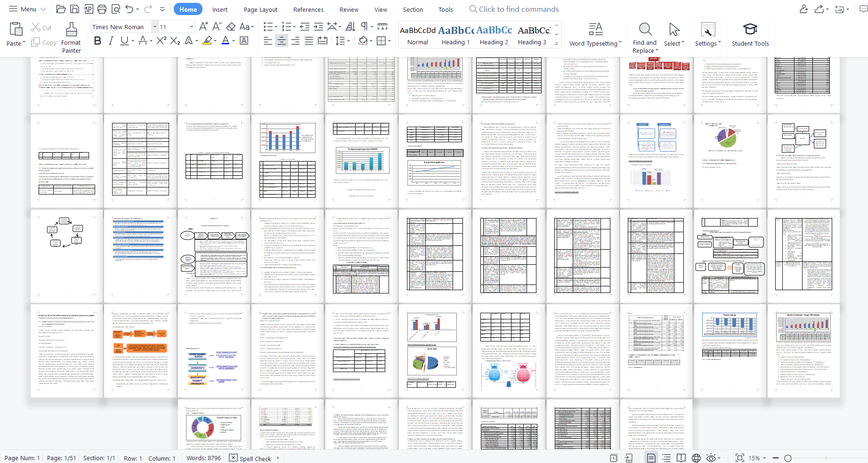
Task: Open the References tab
Action: [308, 9]
